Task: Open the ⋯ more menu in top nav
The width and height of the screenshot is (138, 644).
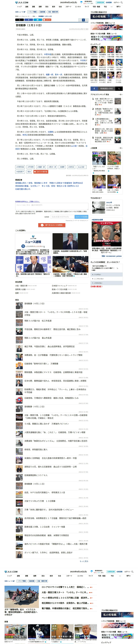Action: 112,7
